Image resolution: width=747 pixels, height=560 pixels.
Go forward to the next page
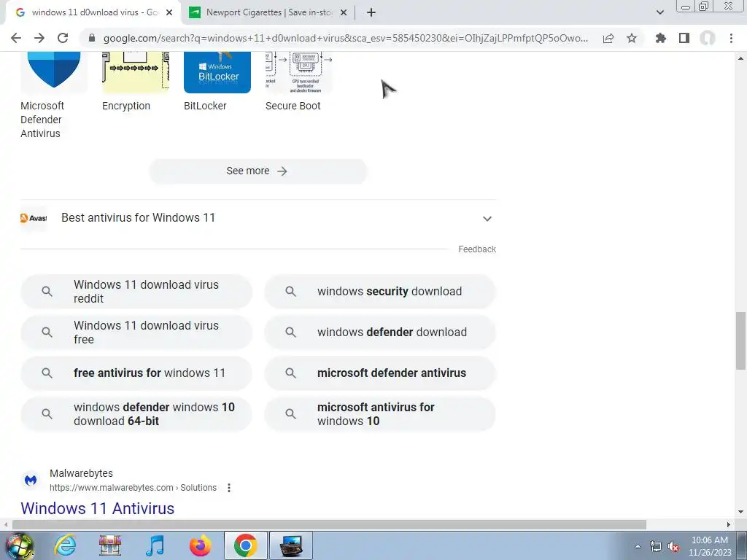(x=39, y=38)
